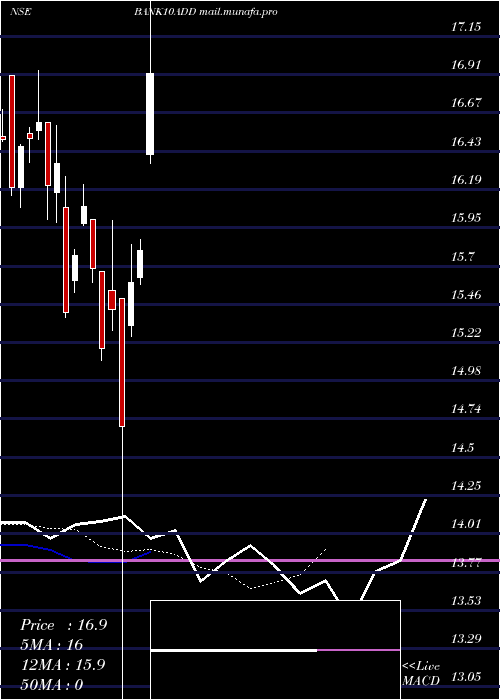Click the 13.53 price axis label
This screenshot has width=500, height=700.
coord(466,601)
